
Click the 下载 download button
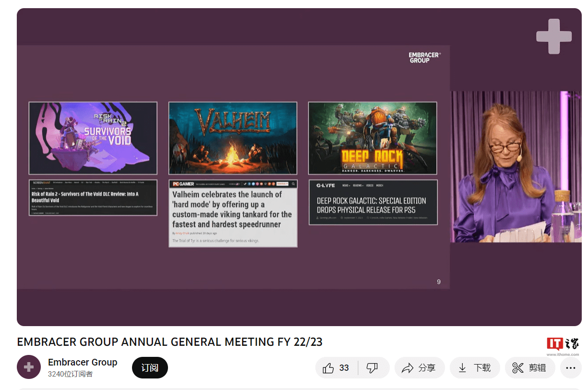(x=474, y=368)
